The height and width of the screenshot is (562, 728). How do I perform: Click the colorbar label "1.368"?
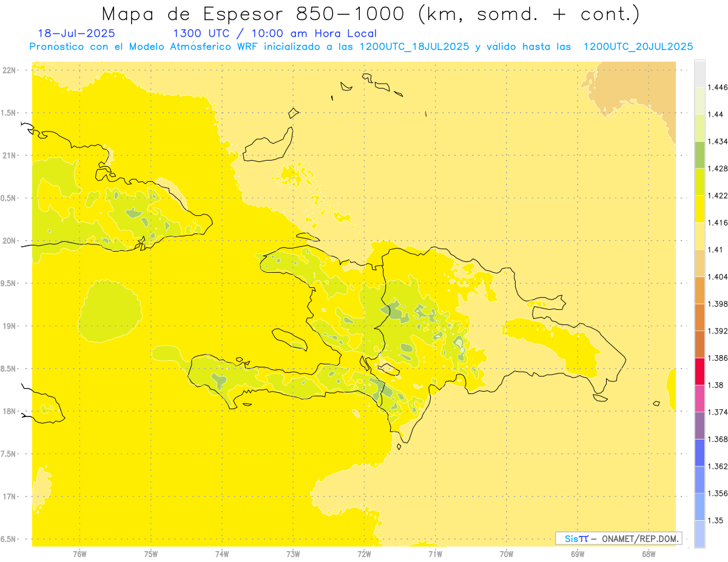coord(719,439)
